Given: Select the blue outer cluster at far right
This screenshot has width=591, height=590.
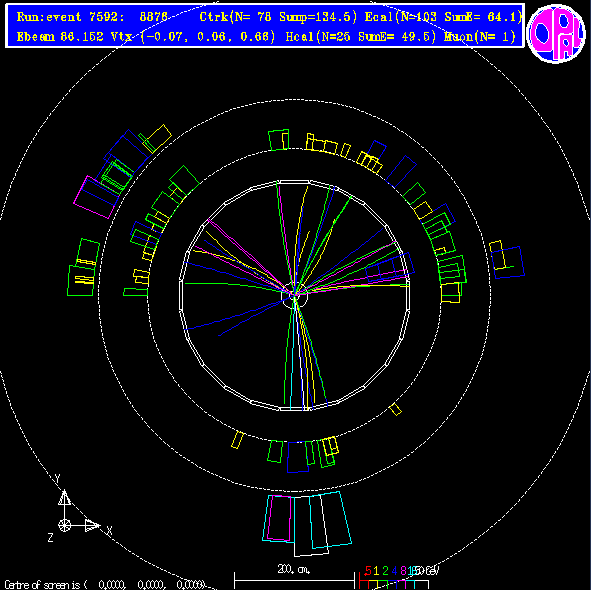Looking at the screenshot, I should 508,262.
